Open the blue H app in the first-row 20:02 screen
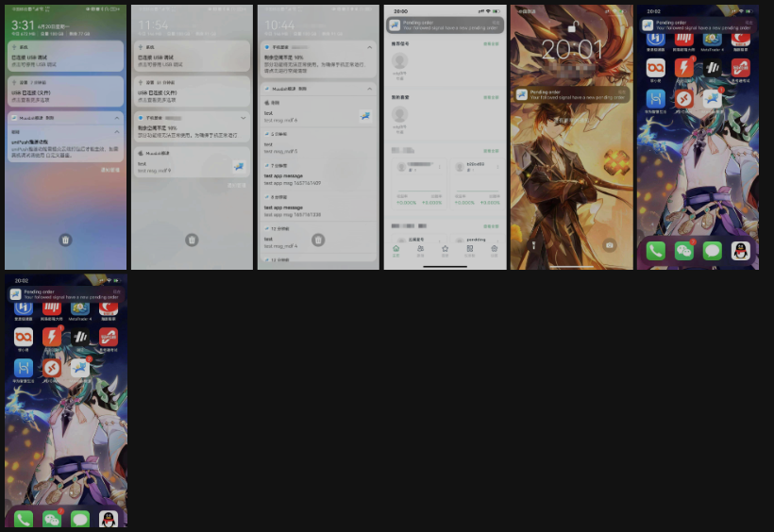774x532 pixels. click(x=655, y=99)
